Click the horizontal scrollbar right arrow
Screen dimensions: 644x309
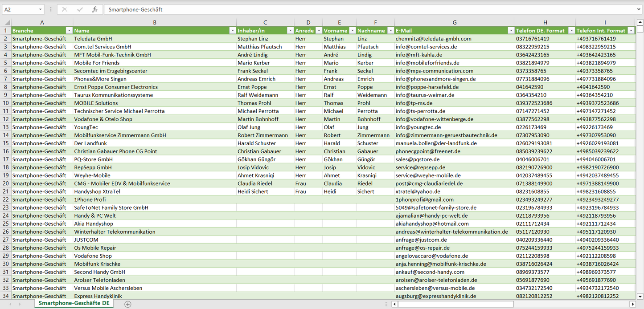[632, 304]
